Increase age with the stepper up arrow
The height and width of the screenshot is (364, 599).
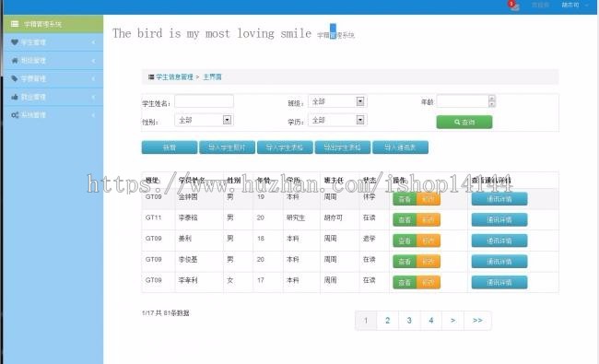point(492,99)
